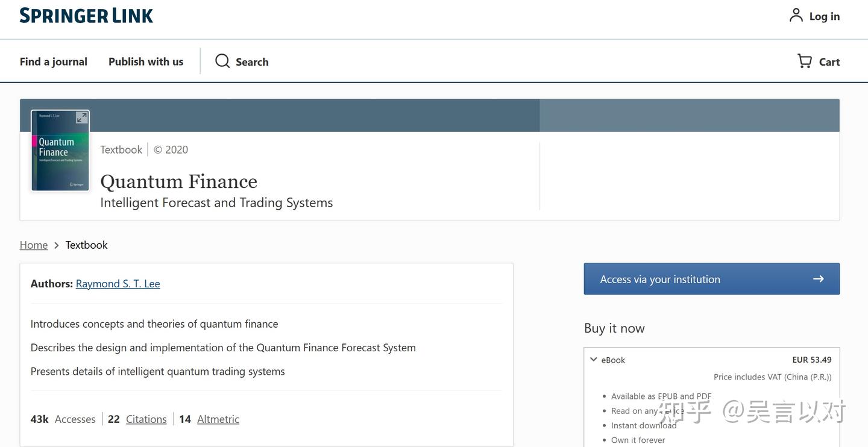The image size is (868, 447).
Task: Click the breadcrumb chevron after Home
Action: pos(57,245)
